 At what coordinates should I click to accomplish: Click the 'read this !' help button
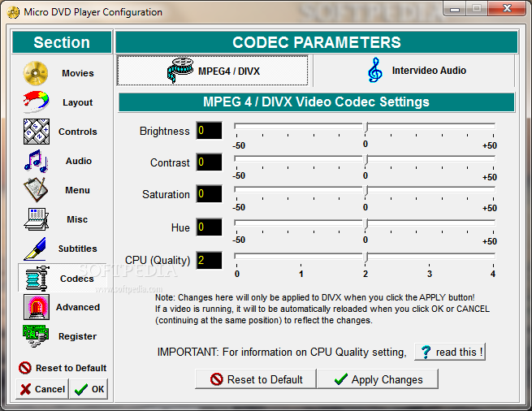coord(450,352)
